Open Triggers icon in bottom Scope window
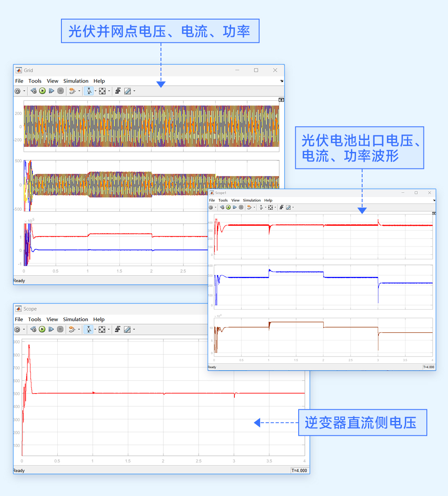The image size is (448, 496). click(x=118, y=330)
